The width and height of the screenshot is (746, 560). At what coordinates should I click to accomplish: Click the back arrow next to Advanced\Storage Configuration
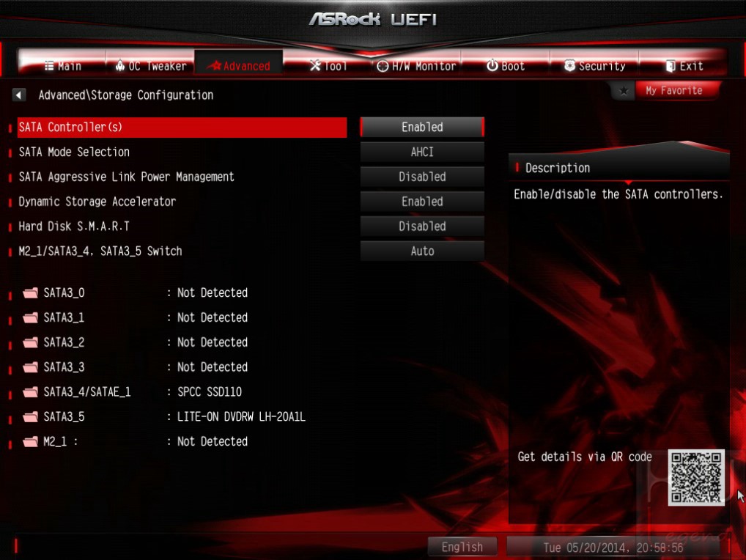click(x=18, y=95)
